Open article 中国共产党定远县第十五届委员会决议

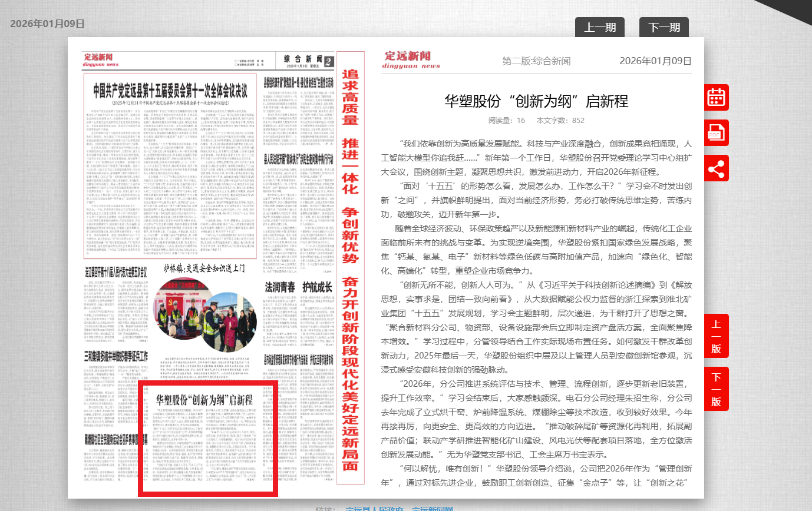170,91
